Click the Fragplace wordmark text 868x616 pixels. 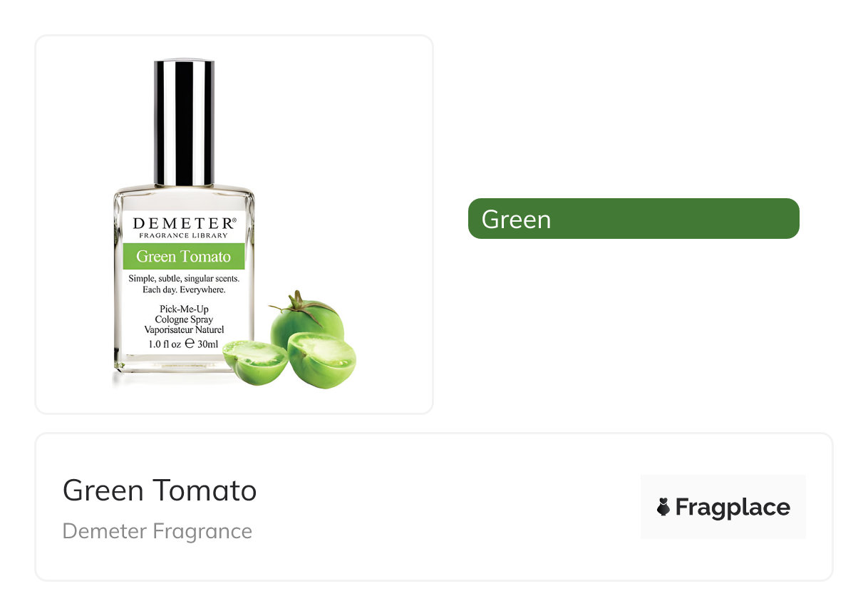tap(733, 507)
